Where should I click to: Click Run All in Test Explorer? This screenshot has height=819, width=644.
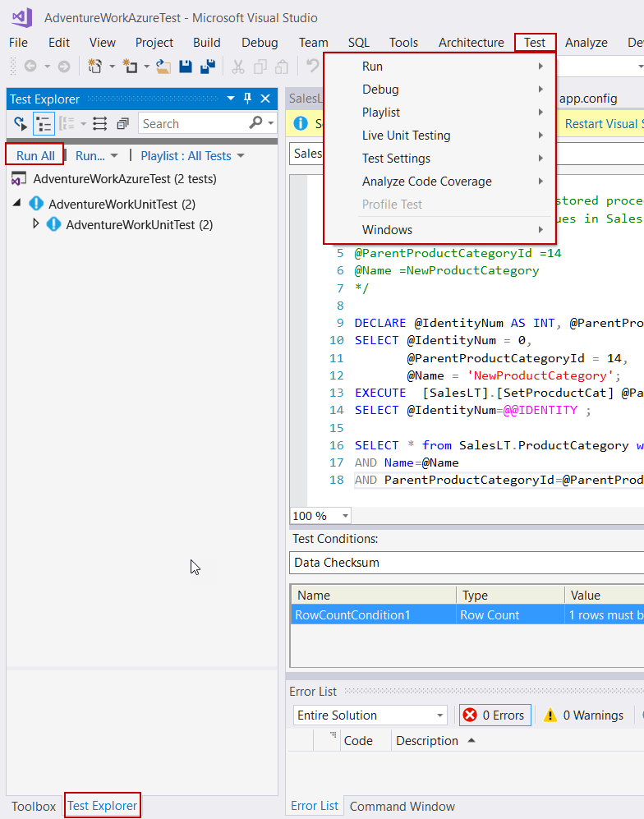(35, 156)
